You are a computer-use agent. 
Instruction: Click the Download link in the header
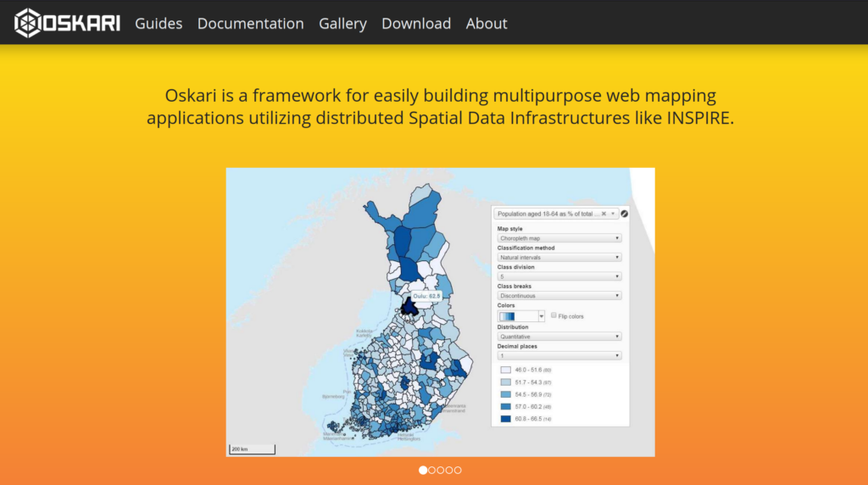coord(416,24)
